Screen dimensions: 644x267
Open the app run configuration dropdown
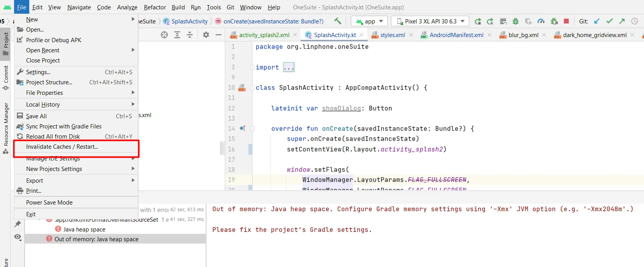369,21
